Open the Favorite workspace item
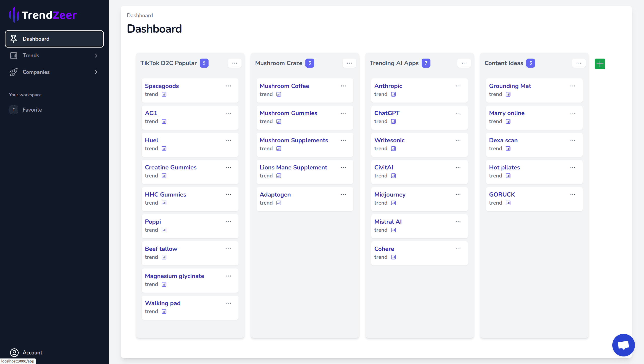The image size is (644, 364). coord(32,110)
